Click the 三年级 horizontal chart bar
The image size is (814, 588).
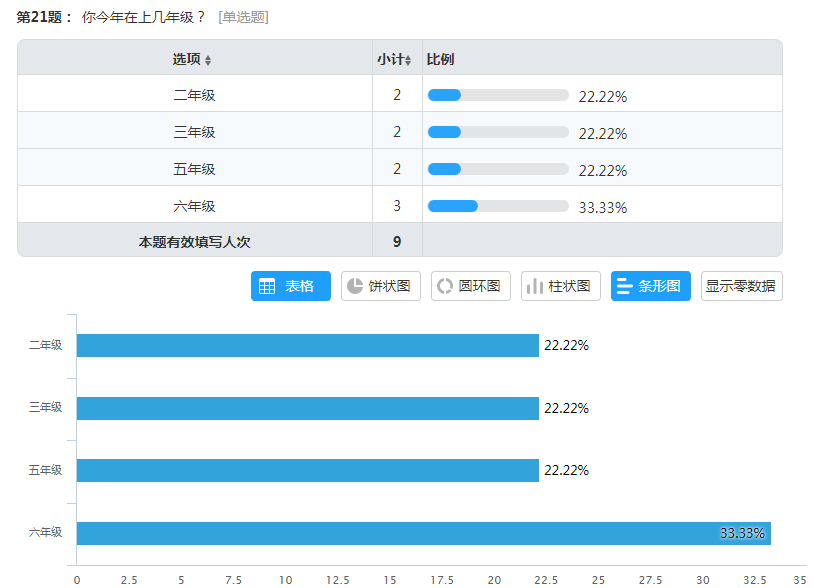308,408
